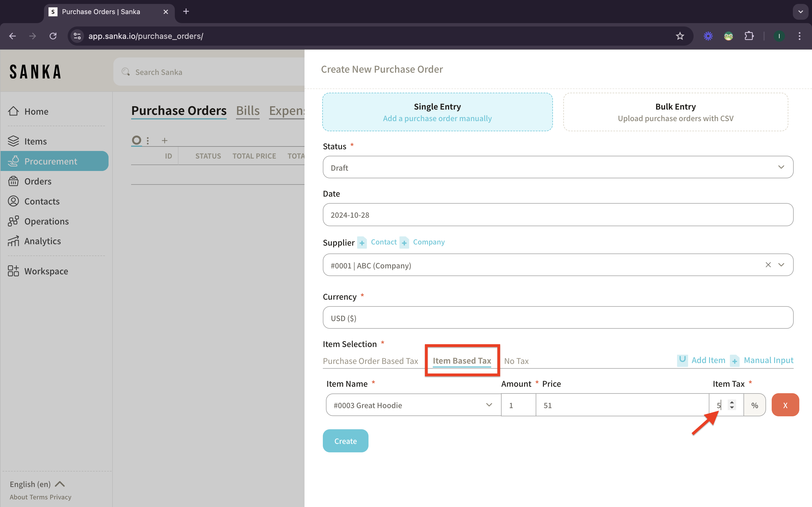
Task: Select Purchase Order Based Tax tab
Action: [370, 361]
